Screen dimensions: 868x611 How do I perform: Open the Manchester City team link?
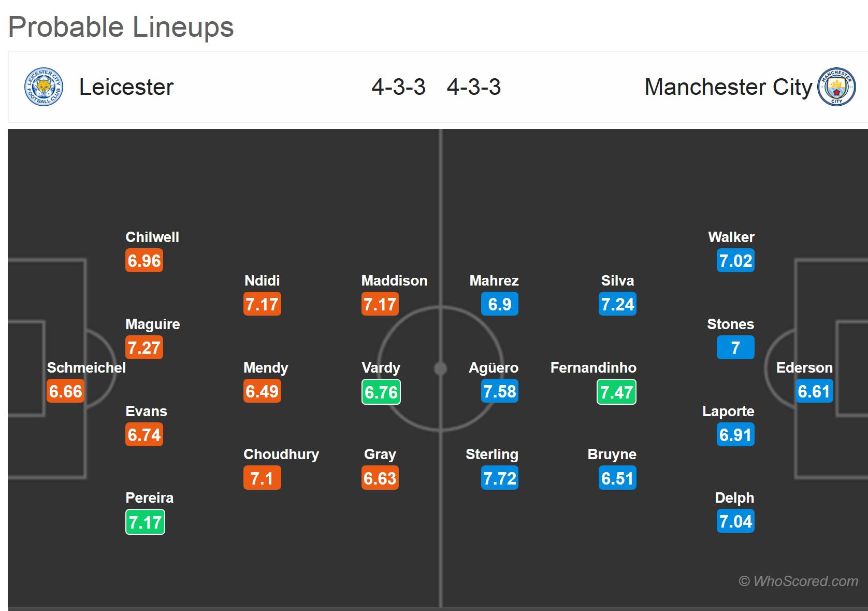[728, 87]
